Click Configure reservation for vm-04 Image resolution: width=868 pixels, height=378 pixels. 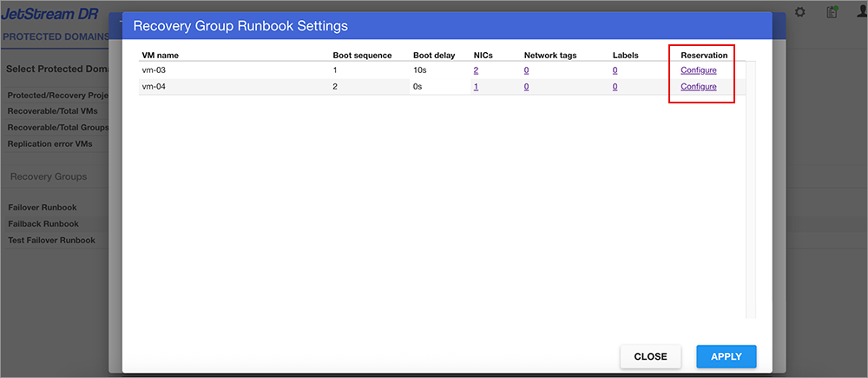click(x=698, y=87)
